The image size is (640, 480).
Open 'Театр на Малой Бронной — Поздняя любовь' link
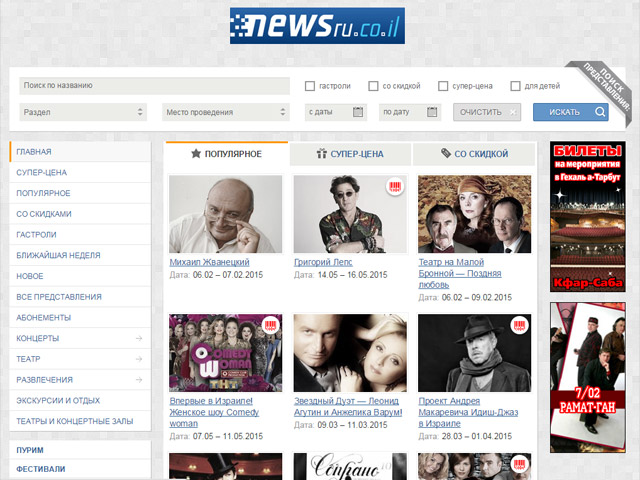(460, 273)
